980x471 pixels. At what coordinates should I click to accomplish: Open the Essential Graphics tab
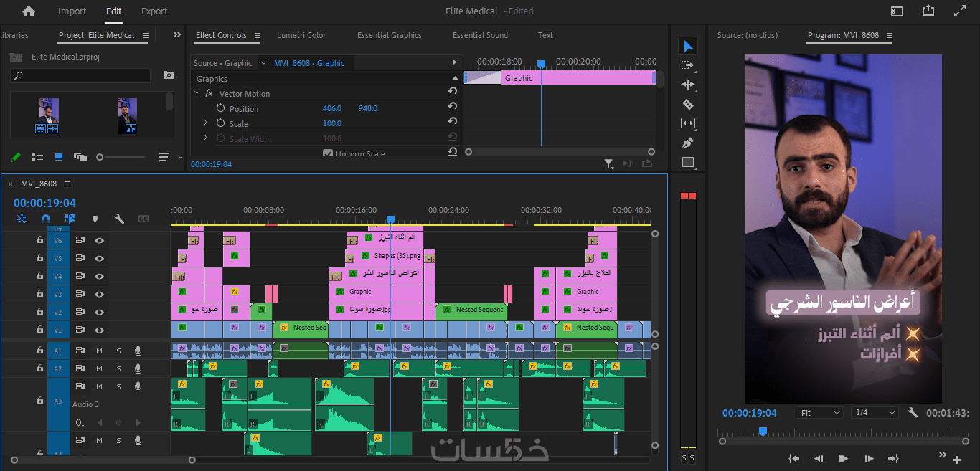(390, 35)
